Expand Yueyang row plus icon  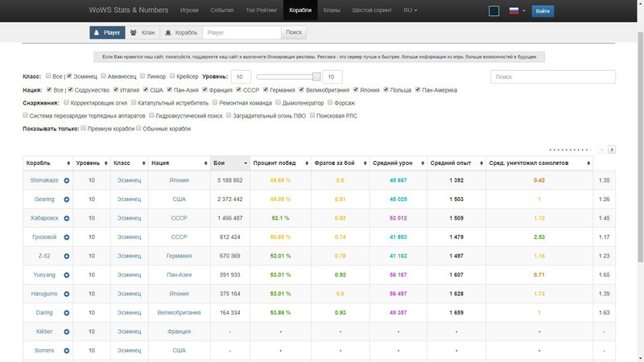click(67, 275)
